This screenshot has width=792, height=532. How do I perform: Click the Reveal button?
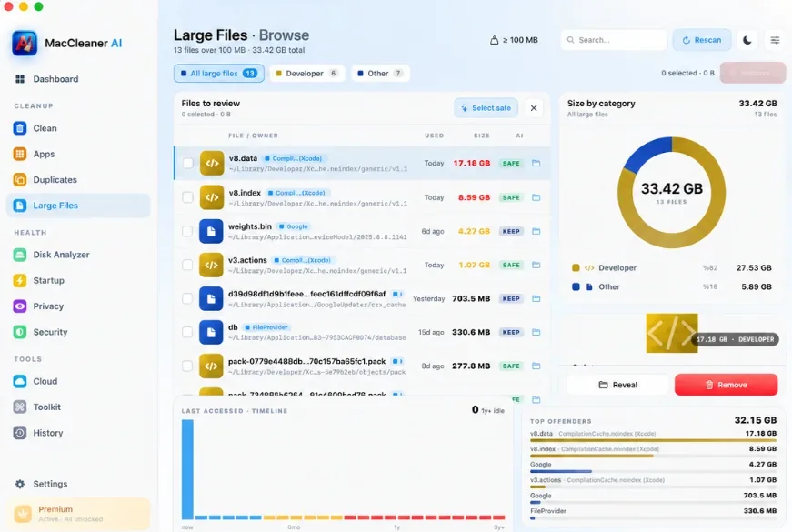(617, 385)
